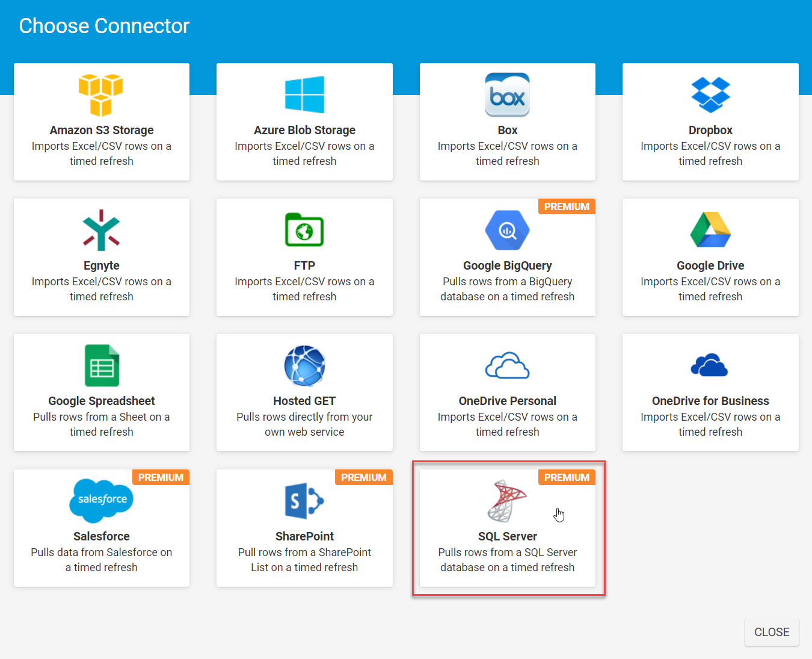Choose the Salesforce cloud logo

click(101, 501)
